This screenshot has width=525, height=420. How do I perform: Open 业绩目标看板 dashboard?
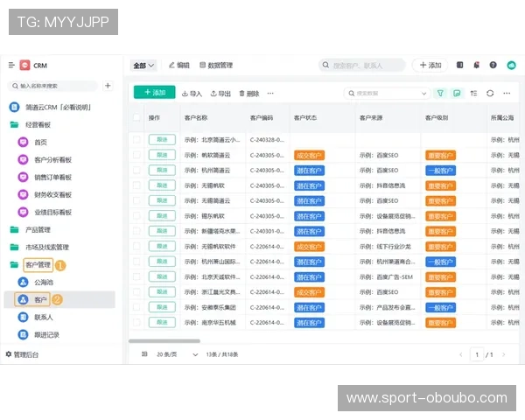[52, 212]
